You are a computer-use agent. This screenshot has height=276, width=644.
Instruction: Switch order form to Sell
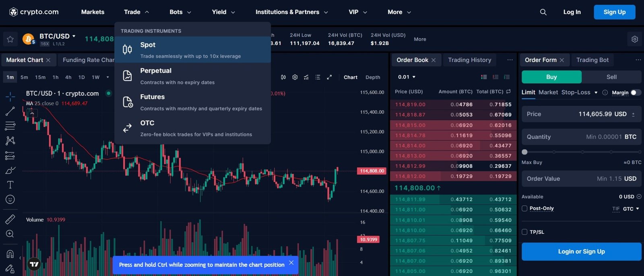tap(611, 77)
